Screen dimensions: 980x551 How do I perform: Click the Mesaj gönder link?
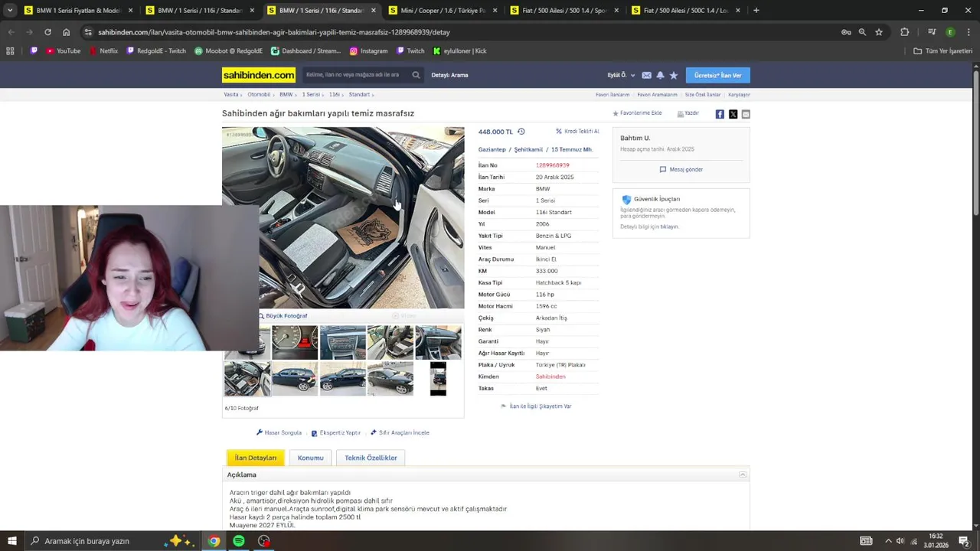(x=681, y=170)
